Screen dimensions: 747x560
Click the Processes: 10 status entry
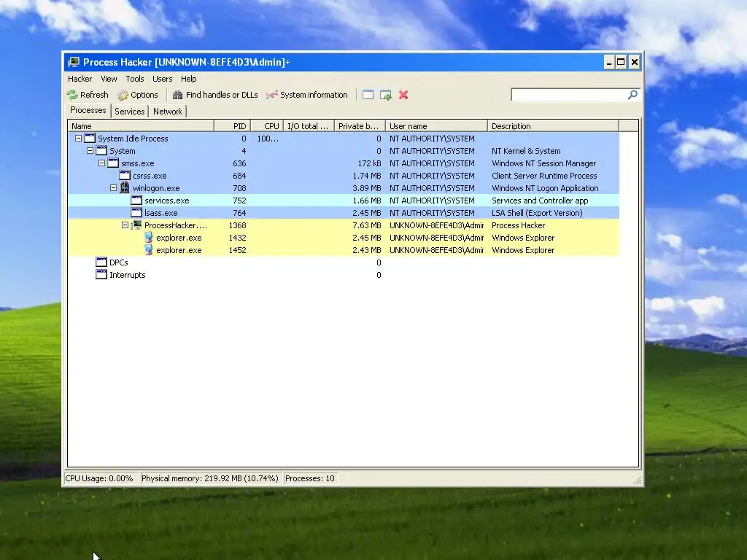pos(310,478)
